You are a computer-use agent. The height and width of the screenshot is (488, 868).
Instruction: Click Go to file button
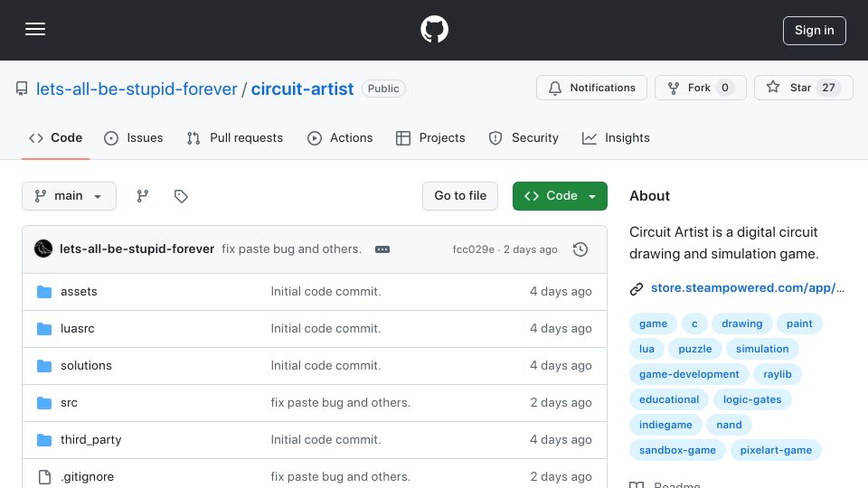pos(460,196)
